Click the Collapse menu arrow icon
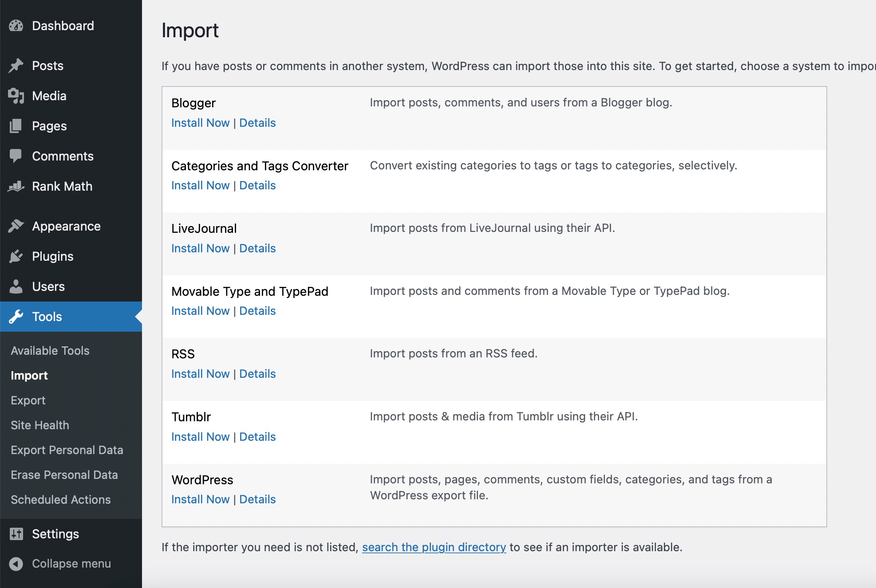The height and width of the screenshot is (588, 876). [16, 564]
